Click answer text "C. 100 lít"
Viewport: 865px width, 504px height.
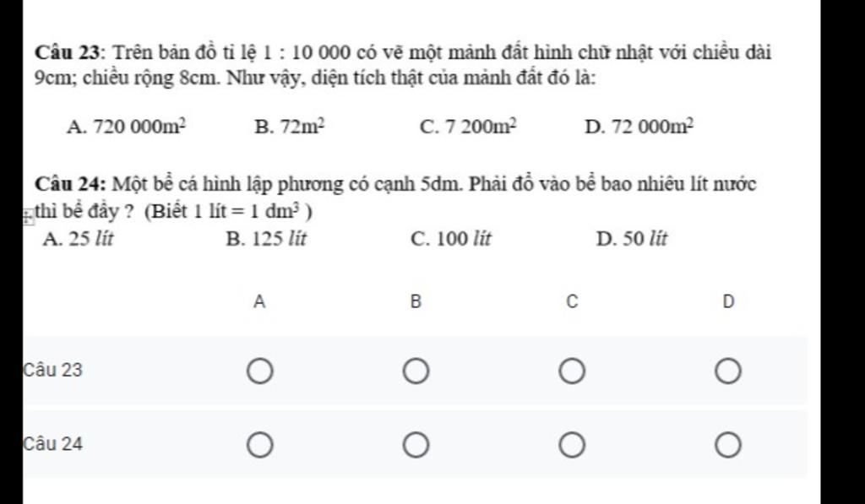450,239
